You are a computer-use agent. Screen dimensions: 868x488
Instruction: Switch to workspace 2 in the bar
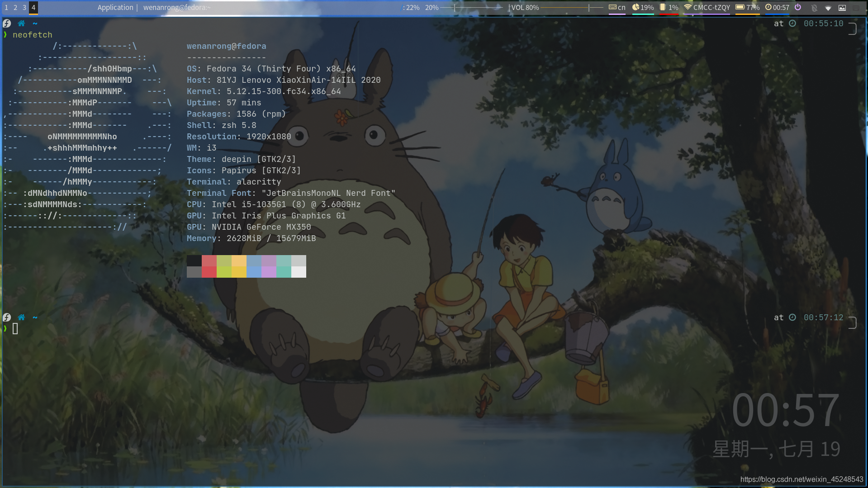(x=15, y=7)
